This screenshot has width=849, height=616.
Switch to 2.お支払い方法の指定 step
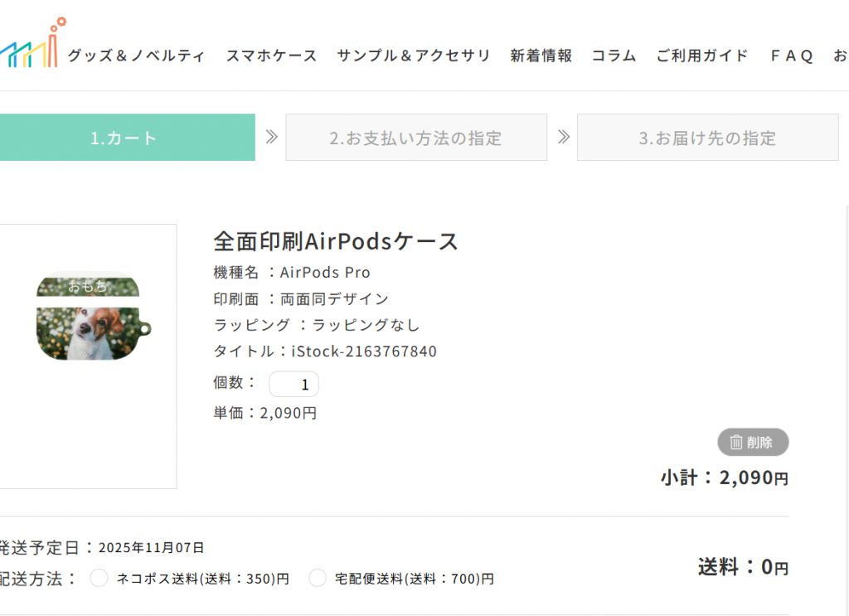(415, 138)
